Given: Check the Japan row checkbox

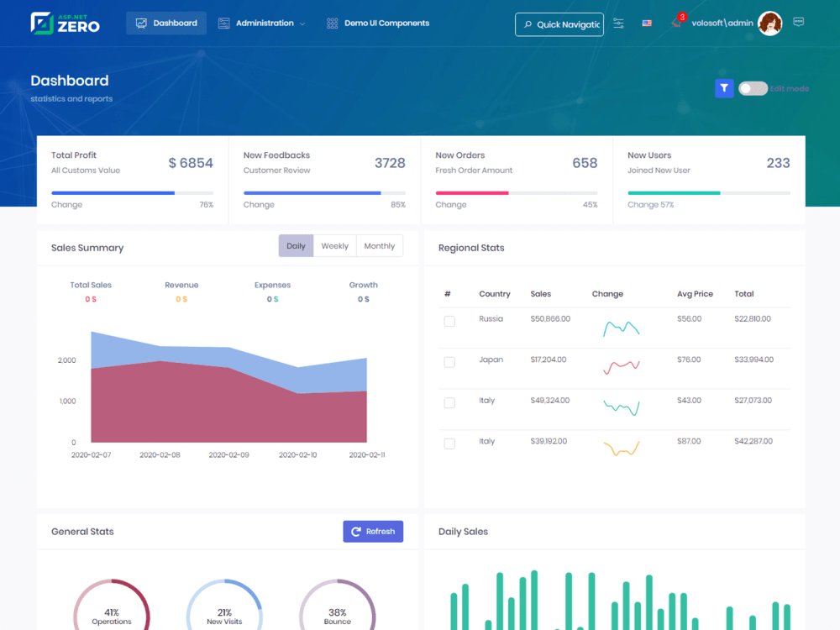Looking at the screenshot, I should 449,362.
